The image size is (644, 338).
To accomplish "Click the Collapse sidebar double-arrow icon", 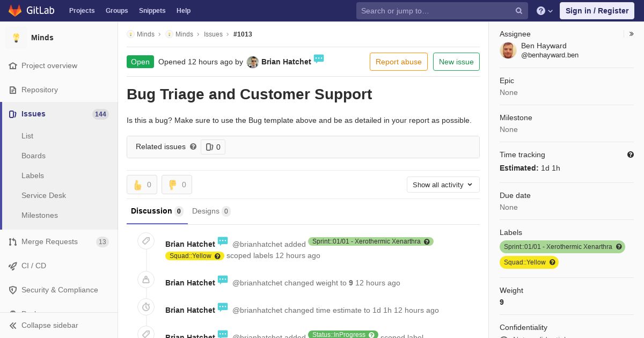I will pyautogui.click(x=13, y=325).
